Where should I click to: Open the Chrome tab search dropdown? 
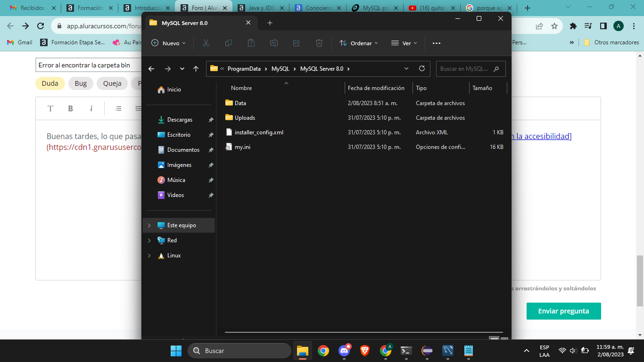click(x=568, y=7)
